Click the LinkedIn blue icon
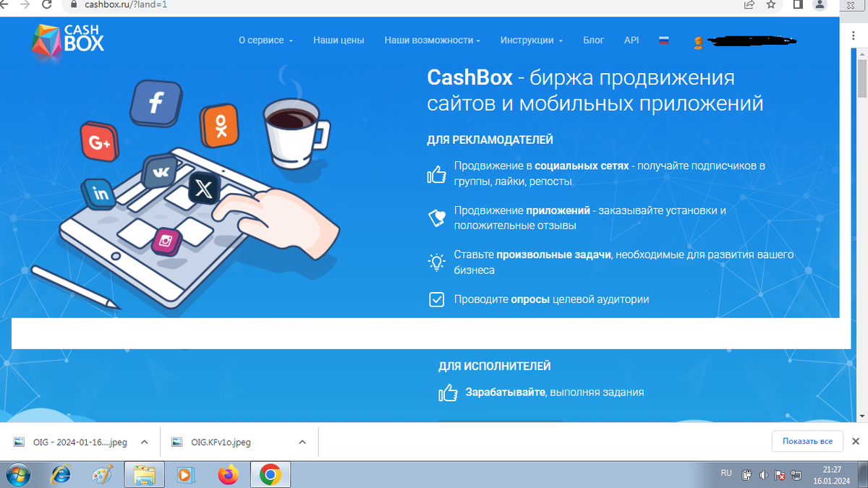This screenshot has height=488, width=868. (x=100, y=194)
